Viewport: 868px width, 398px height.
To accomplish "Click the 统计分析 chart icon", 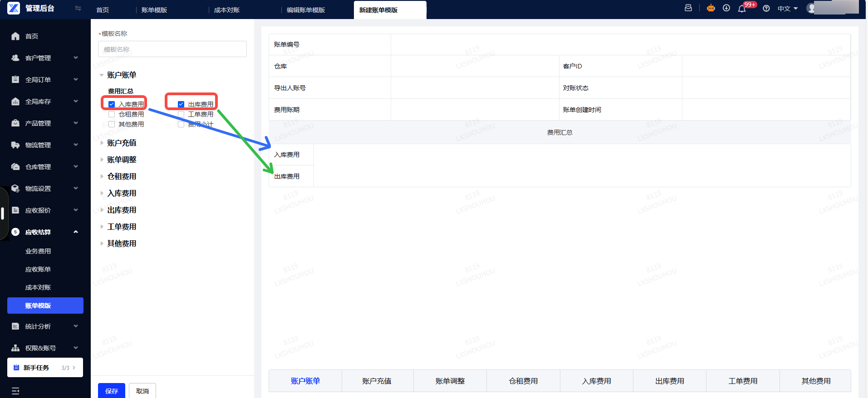I will pyautogui.click(x=15, y=326).
